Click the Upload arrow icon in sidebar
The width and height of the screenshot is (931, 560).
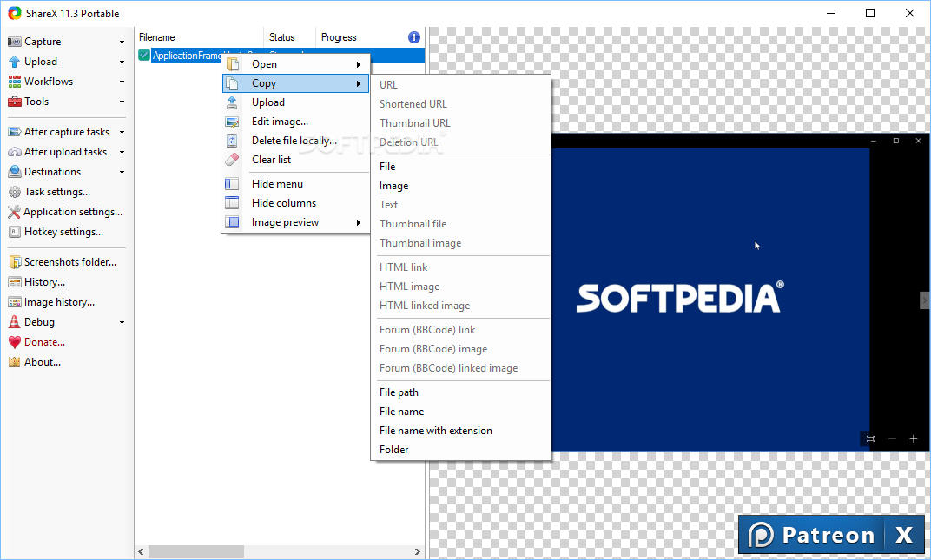tap(14, 62)
